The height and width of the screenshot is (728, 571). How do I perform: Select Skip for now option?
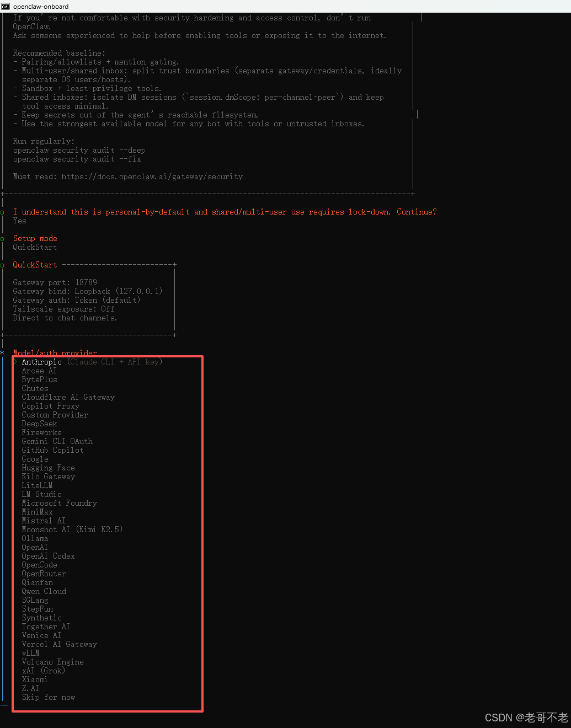pos(49,697)
